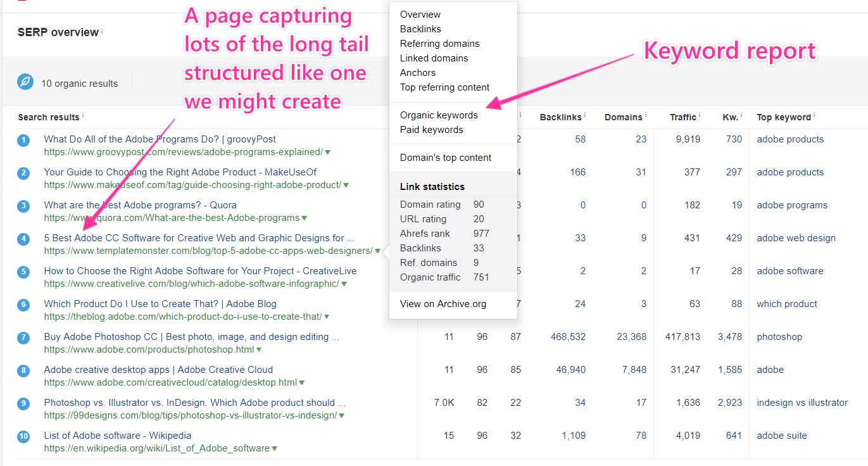Click info icon beside Traffic header
This screenshot has width=868, height=466.
[x=699, y=115]
